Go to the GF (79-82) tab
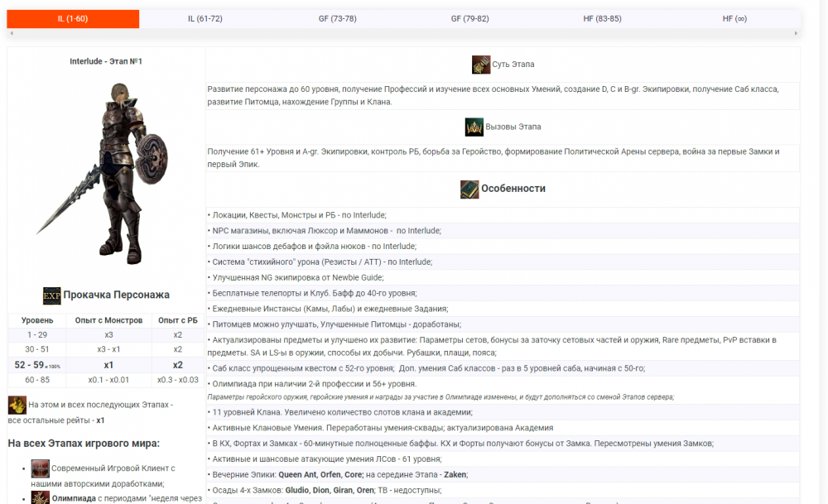This screenshot has height=504, width=828. [469, 18]
